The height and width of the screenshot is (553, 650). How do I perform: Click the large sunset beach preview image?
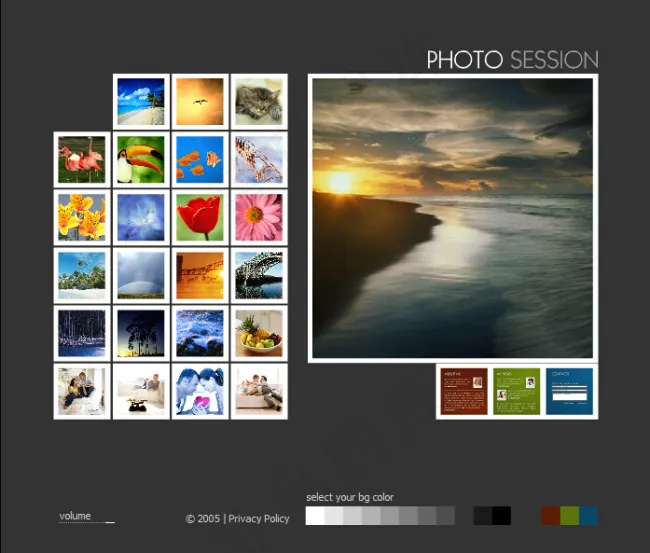click(x=452, y=218)
